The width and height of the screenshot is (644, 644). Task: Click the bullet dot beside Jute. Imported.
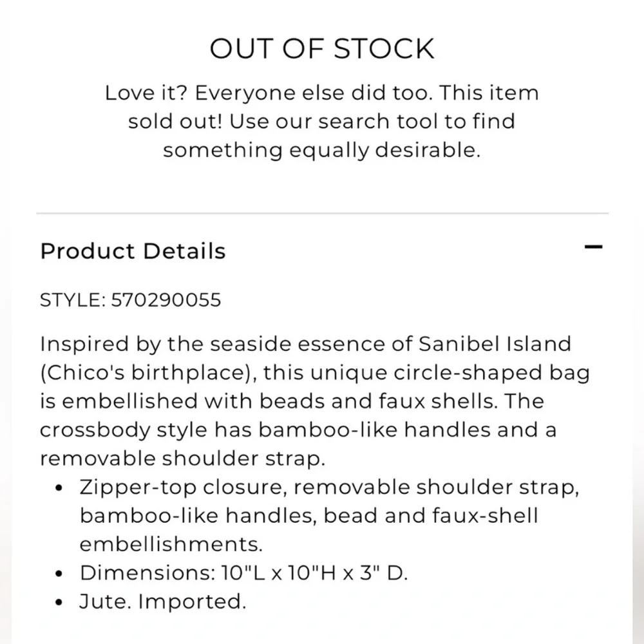coord(59,603)
